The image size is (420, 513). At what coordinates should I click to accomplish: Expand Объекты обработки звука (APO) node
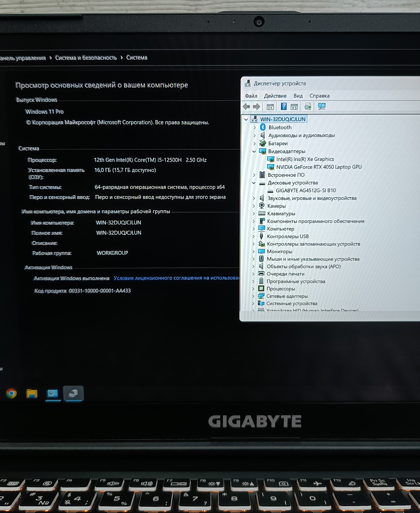253,266
